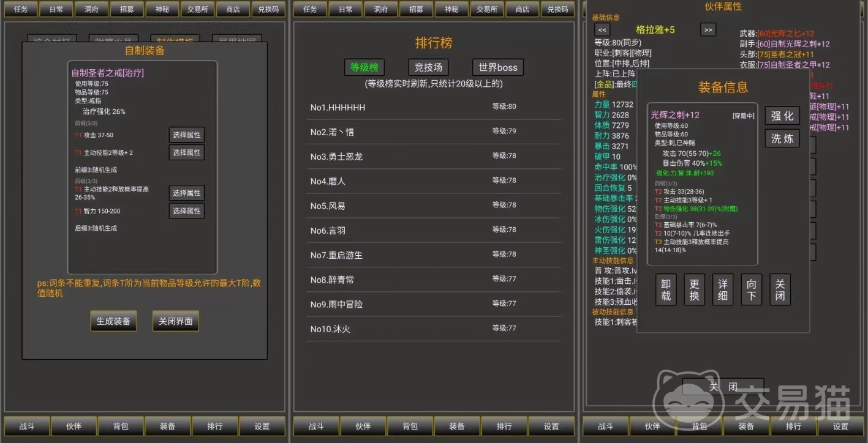
Task: Switch to the 等级榜 ranking
Action: coord(364,67)
